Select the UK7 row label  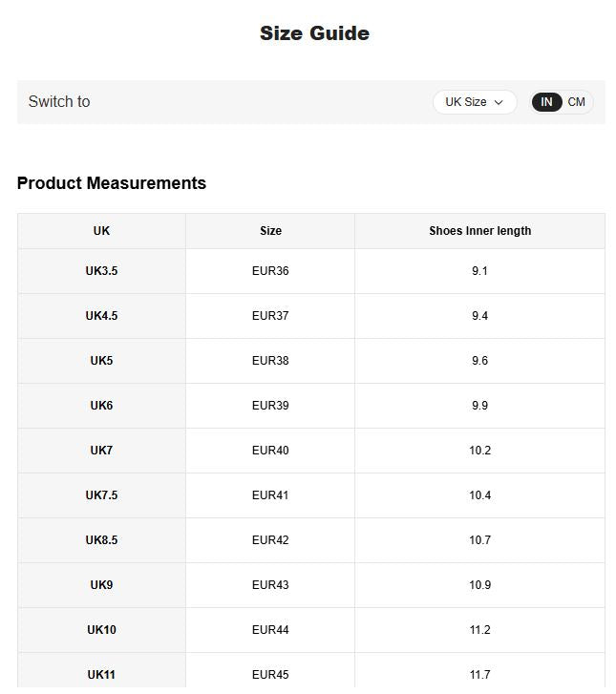click(101, 451)
